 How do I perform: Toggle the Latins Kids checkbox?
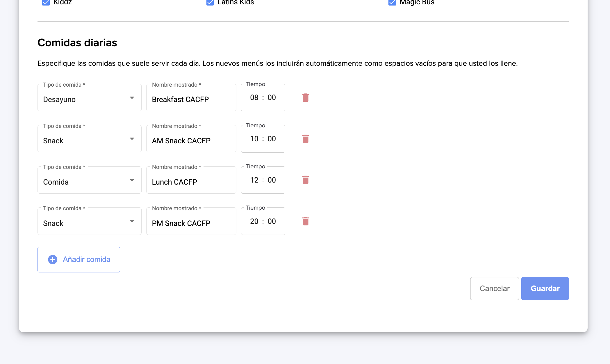[210, 2]
